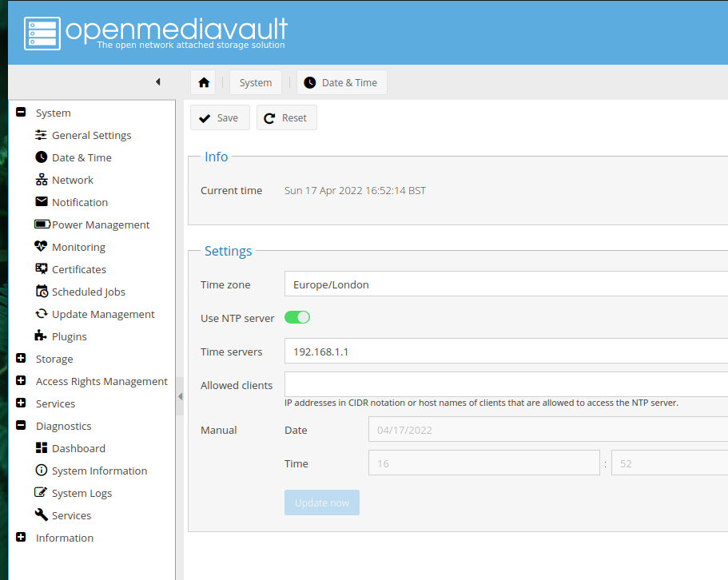Click the current time value text
Screen dimensions: 728x580
click(355, 191)
